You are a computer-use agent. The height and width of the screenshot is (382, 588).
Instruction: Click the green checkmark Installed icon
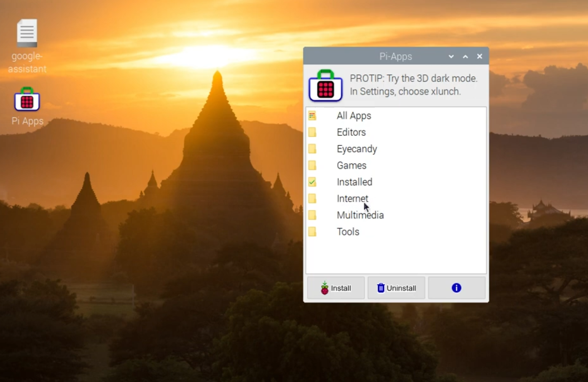(312, 182)
